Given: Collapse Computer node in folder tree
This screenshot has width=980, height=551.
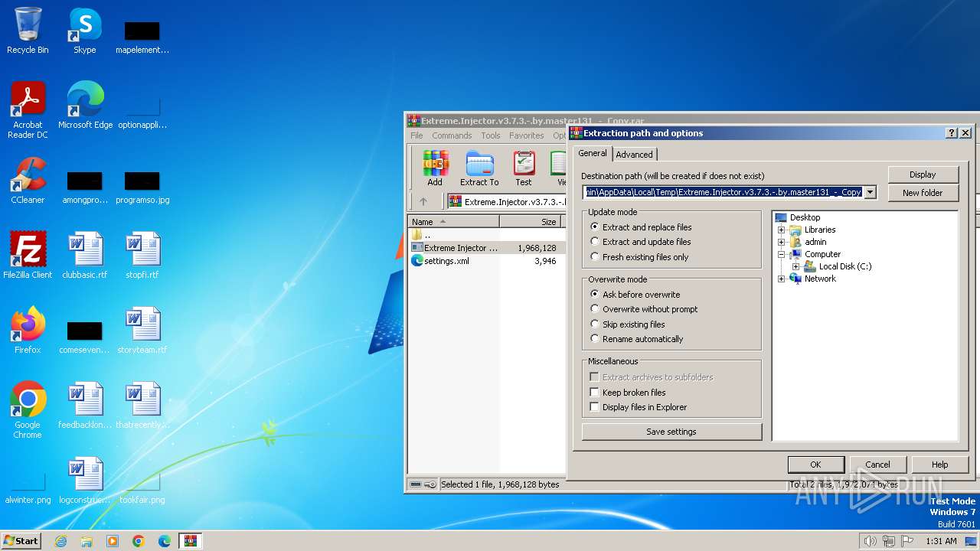Looking at the screenshot, I should point(782,254).
